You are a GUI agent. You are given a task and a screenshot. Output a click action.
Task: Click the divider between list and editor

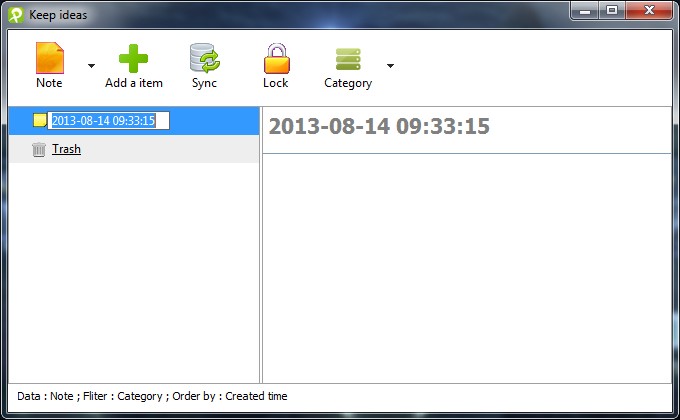pos(261,245)
